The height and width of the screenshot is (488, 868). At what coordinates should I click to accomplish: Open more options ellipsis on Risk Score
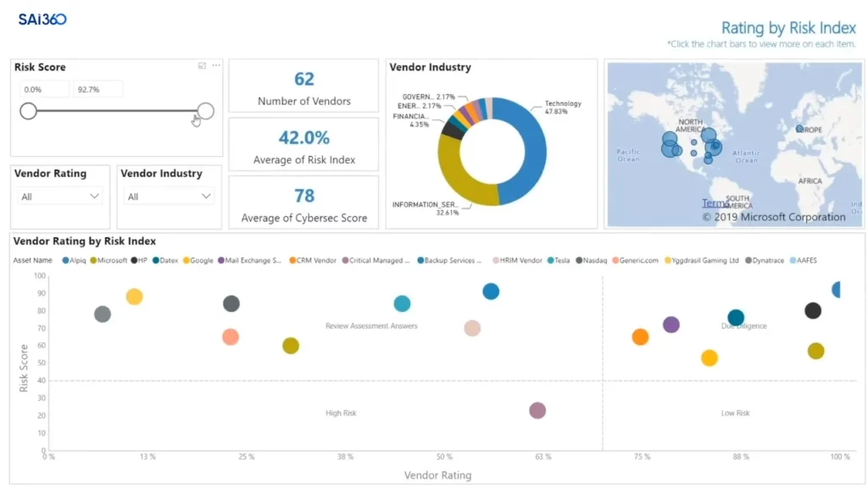216,66
